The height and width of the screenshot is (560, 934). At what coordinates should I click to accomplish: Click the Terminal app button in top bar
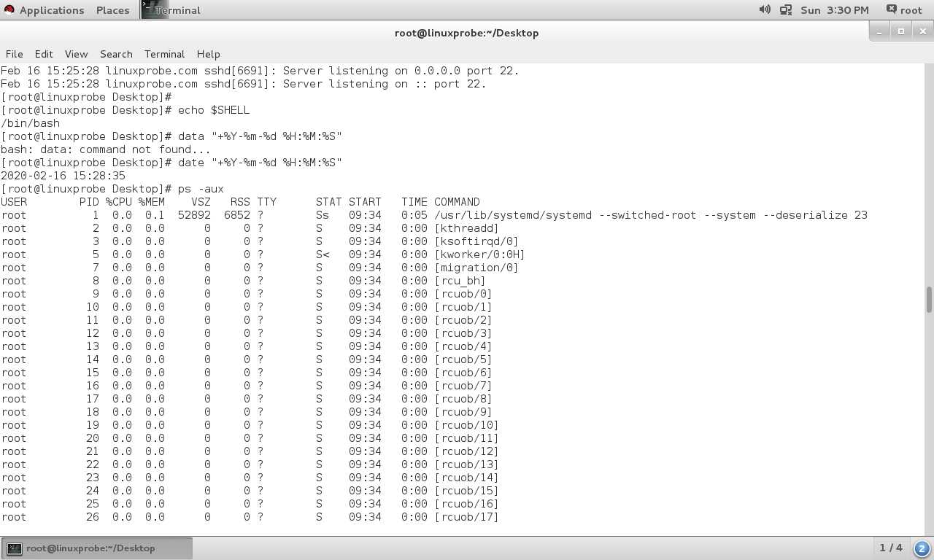[x=171, y=10]
